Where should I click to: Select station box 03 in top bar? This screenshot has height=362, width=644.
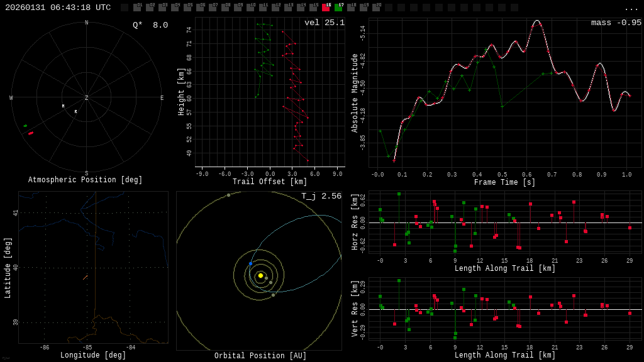click(x=162, y=7)
